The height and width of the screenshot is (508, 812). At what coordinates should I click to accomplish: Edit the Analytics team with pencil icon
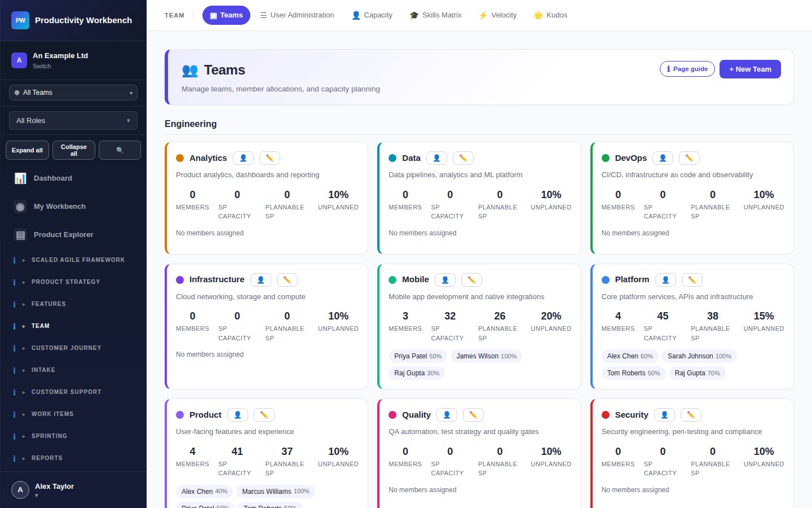[x=270, y=158]
